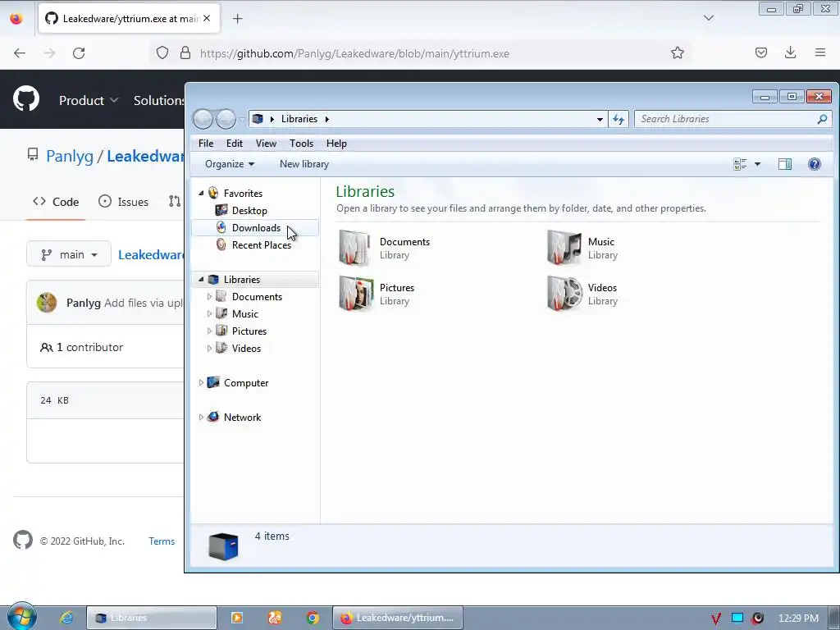Go back in Firefox

(x=20, y=53)
